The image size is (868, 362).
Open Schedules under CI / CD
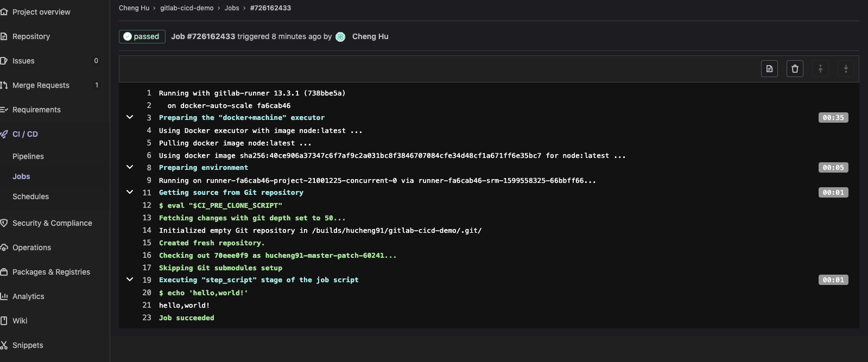(x=30, y=196)
